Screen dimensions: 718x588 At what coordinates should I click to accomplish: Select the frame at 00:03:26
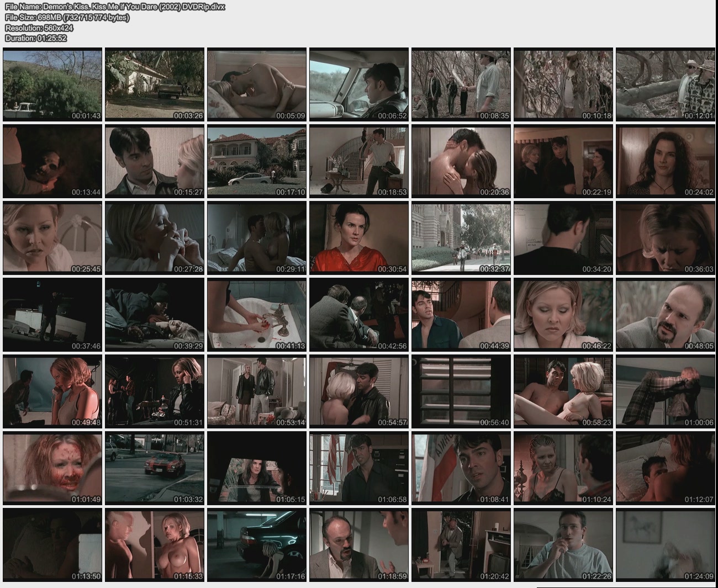(155, 84)
